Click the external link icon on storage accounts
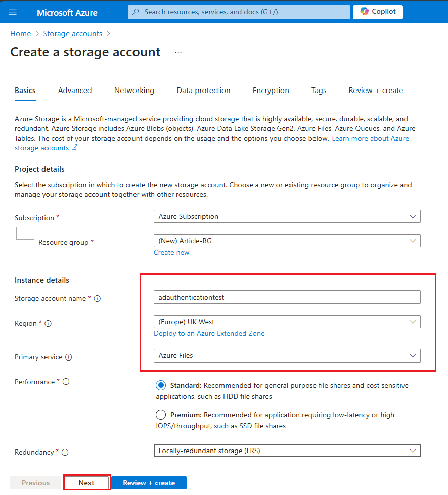This screenshot has width=448, height=495. click(x=74, y=148)
